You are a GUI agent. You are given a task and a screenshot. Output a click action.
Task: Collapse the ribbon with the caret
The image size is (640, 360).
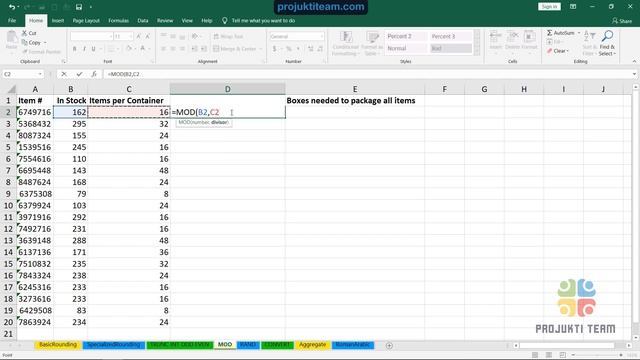click(x=634, y=61)
